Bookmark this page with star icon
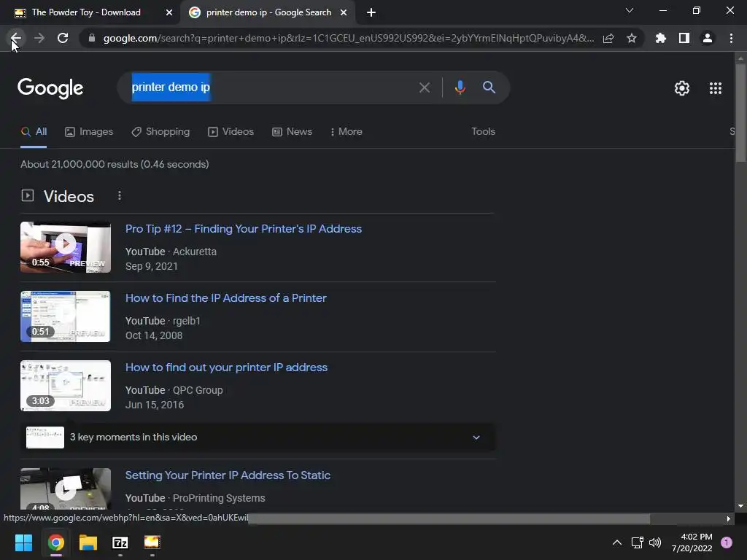Viewport: 747px width, 560px height. pos(632,38)
